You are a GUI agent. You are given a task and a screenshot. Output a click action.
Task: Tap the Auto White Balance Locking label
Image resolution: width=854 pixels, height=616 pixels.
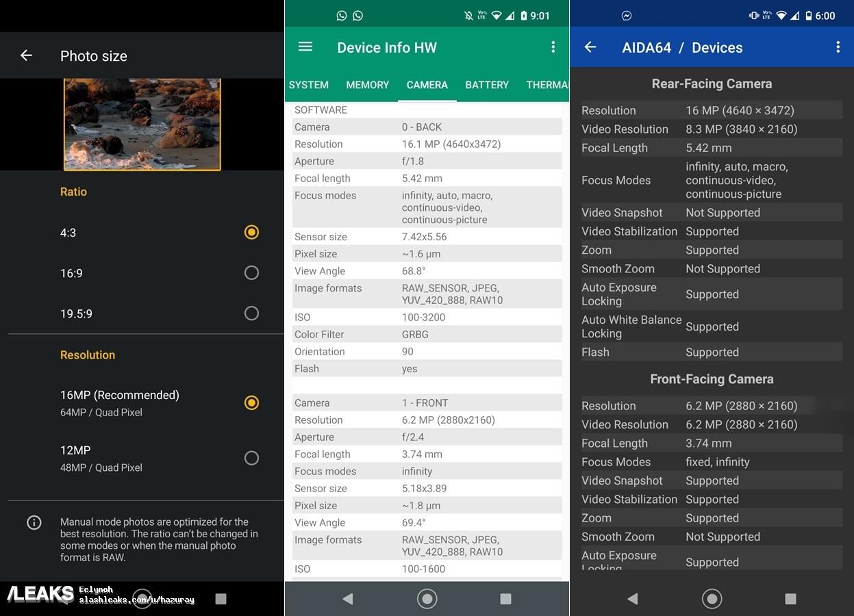(631, 326)
